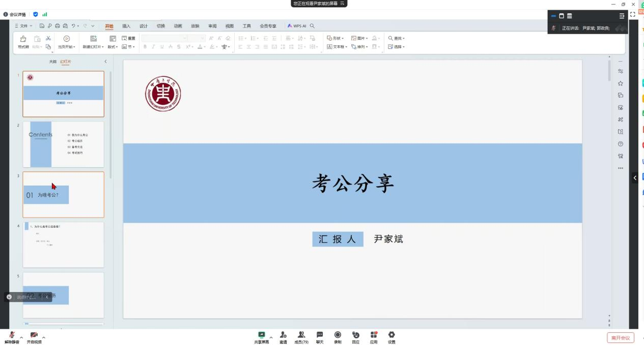Viewport: 644px width, 345px height.
Task: Click the WPS AI button
Action: point(297,26)
